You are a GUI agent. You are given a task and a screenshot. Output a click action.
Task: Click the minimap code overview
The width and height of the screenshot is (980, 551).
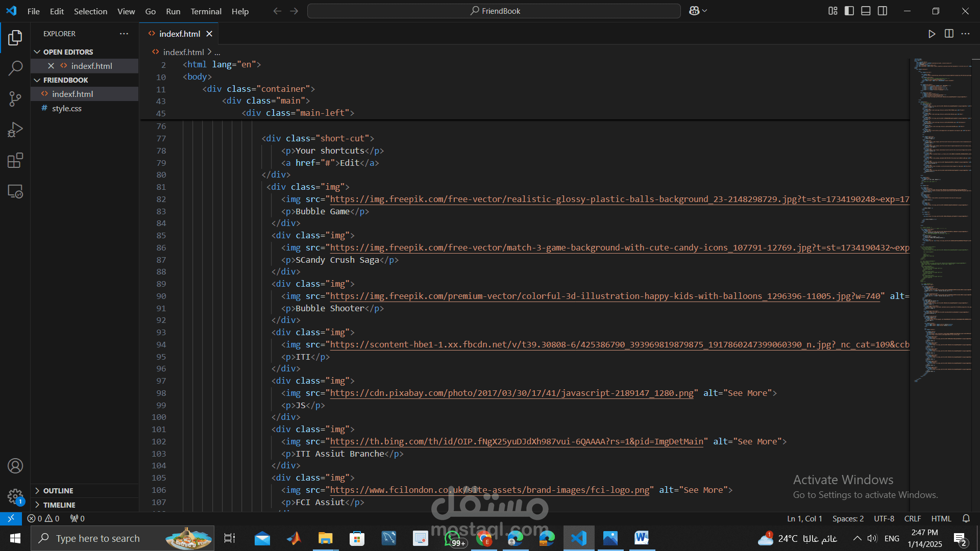click(x=942, y=204)
